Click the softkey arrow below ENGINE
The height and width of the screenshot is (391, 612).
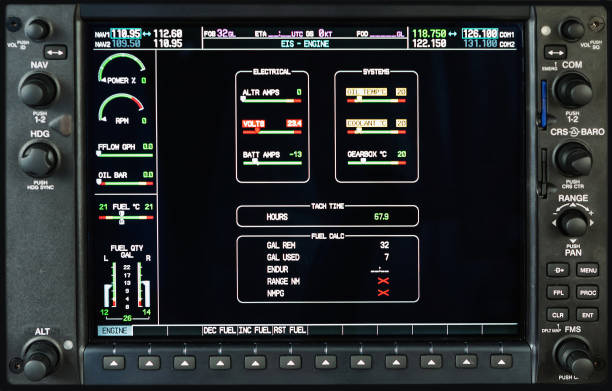pos(114,363)
